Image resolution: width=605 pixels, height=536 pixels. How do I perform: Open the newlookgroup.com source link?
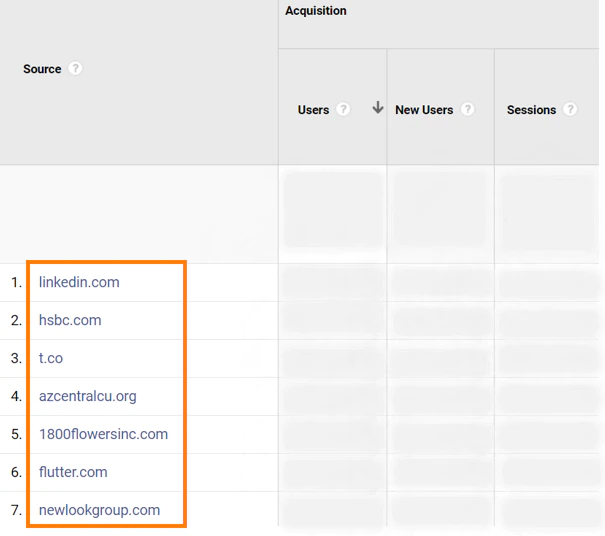[x=100, y=510]
